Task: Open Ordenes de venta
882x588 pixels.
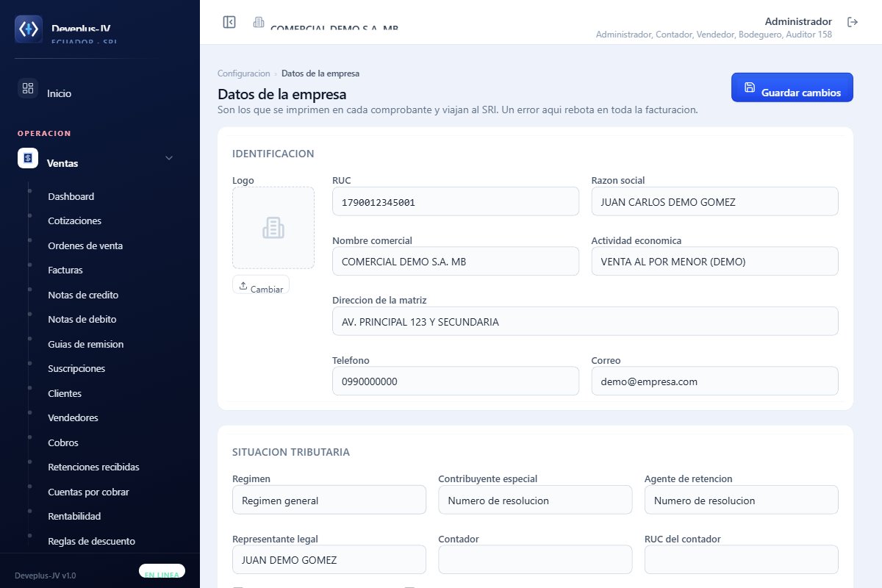Action: (x=85, y=245)
